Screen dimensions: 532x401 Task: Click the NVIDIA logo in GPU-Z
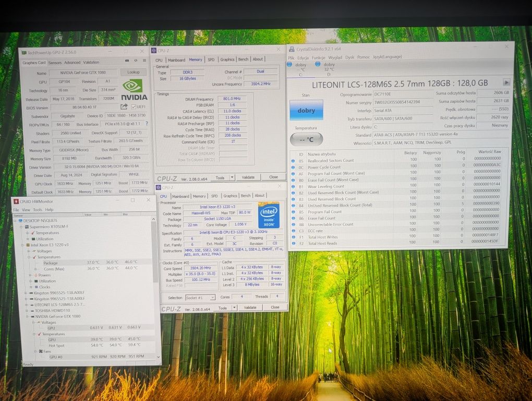click(135, 90)
